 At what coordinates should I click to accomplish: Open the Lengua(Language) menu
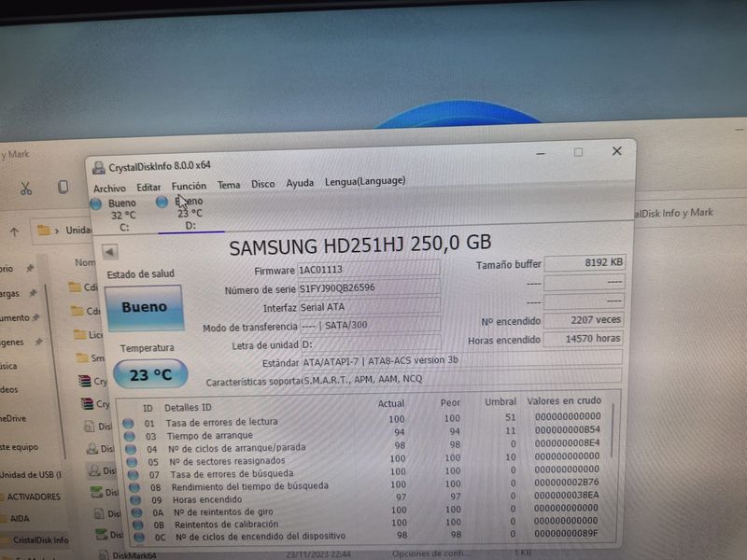coord(365,181)
